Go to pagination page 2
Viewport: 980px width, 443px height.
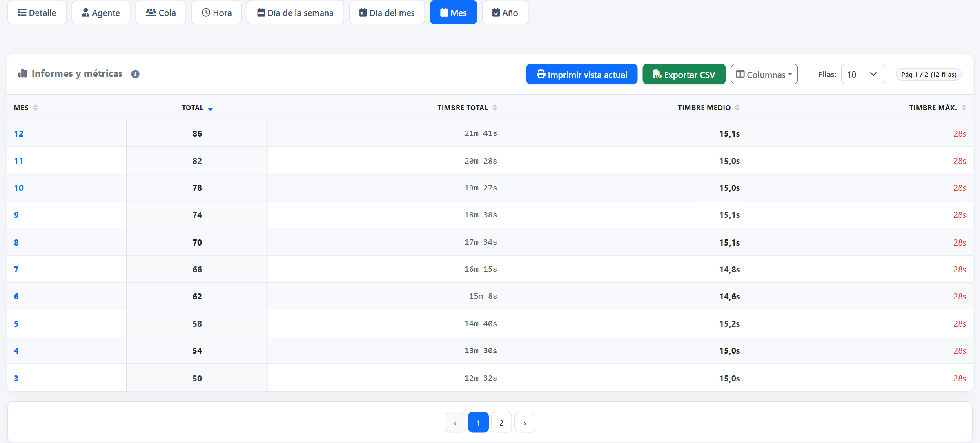click(x=501, y=423)
